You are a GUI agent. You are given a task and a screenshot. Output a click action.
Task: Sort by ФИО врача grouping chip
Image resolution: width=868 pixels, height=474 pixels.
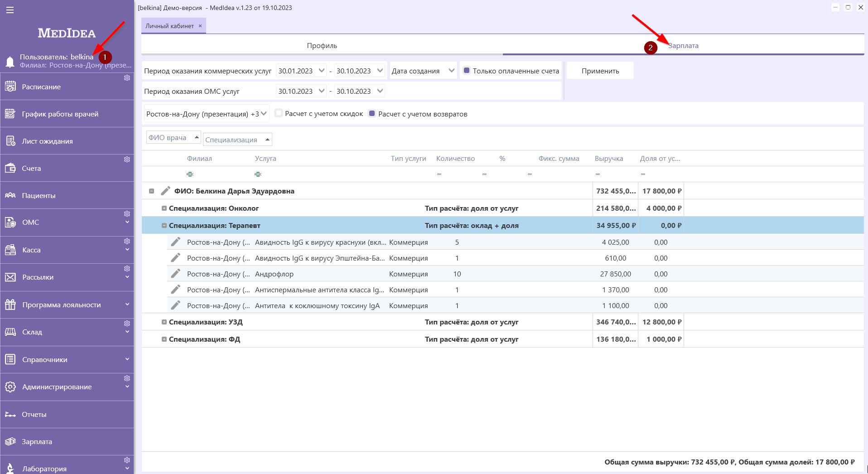(173, 137)
